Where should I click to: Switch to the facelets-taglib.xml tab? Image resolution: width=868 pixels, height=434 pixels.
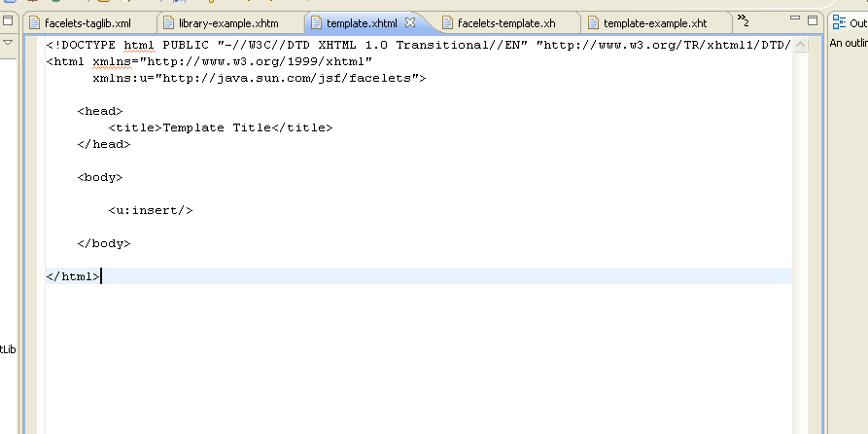coord(87,21)
